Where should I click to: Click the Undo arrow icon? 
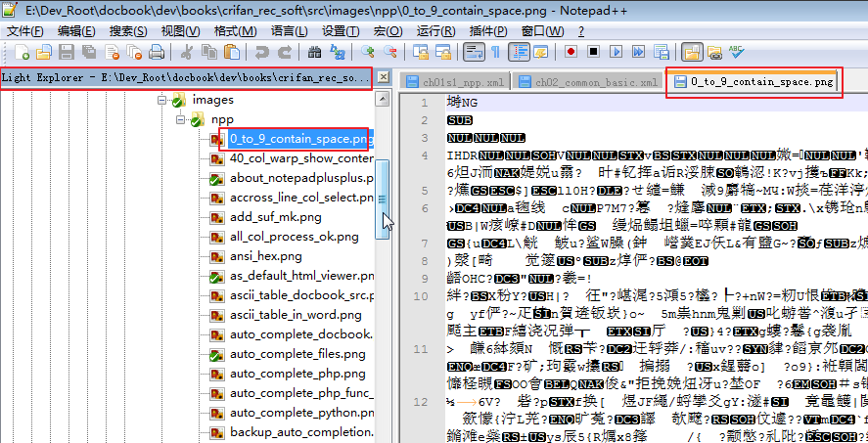262,52
